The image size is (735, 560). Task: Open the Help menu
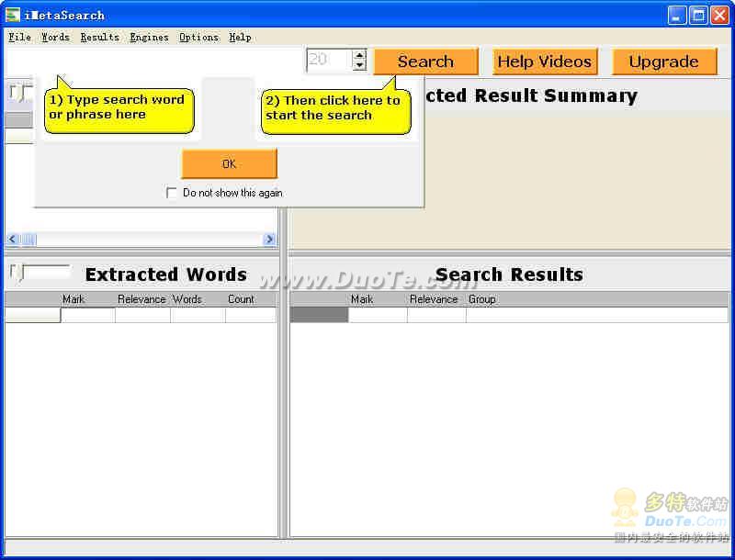240,37
